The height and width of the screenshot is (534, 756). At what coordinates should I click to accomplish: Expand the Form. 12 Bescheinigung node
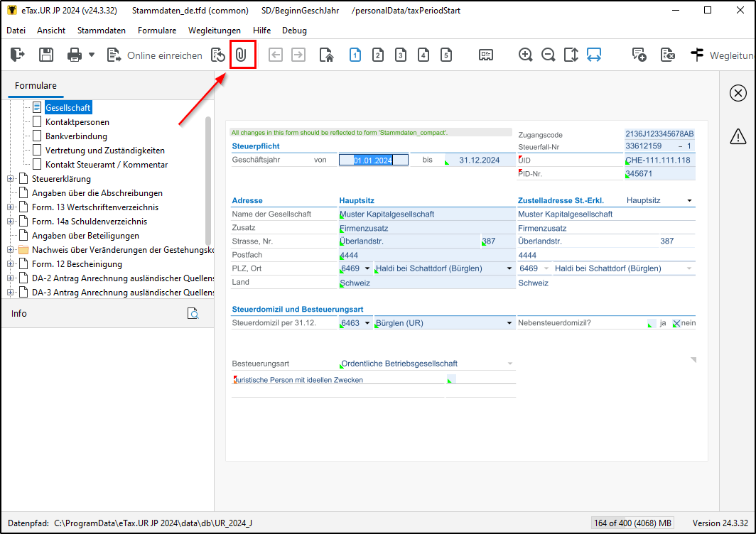[x=10, y=264]
